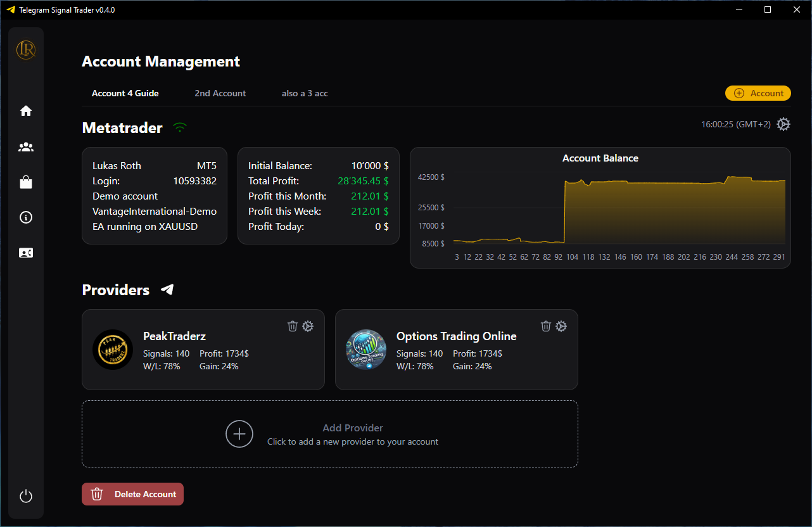The width and height of the screenshot is (812, 527).
Task: Open the shopping bag sidebar icon
Action: [26, 182]
